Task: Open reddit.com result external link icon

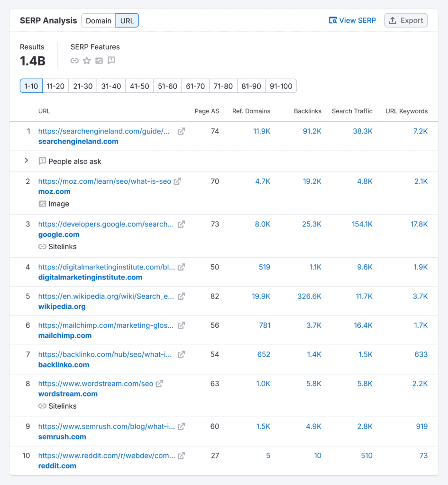Action: [181, 456]
